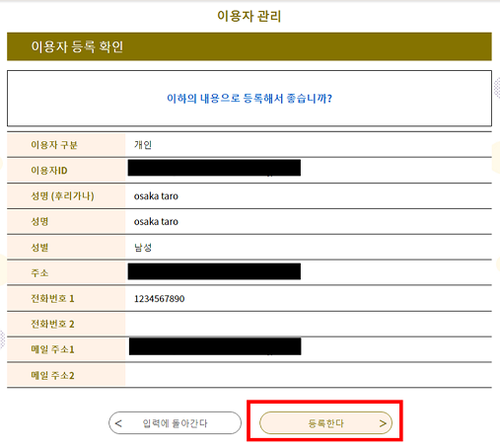Click the 입력에 돌아간다 back button
Image resolution: width=500 pixels, height=448 pixels.
click(175, 423)
